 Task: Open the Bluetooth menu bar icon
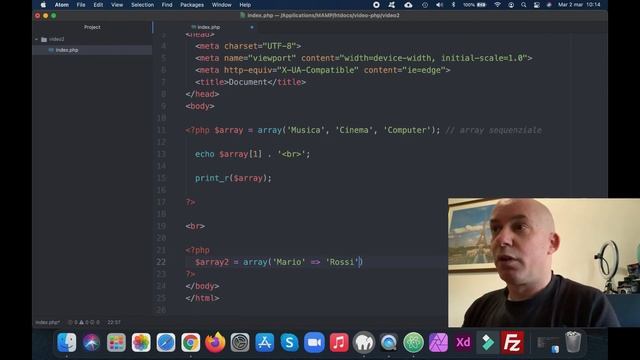453,5
